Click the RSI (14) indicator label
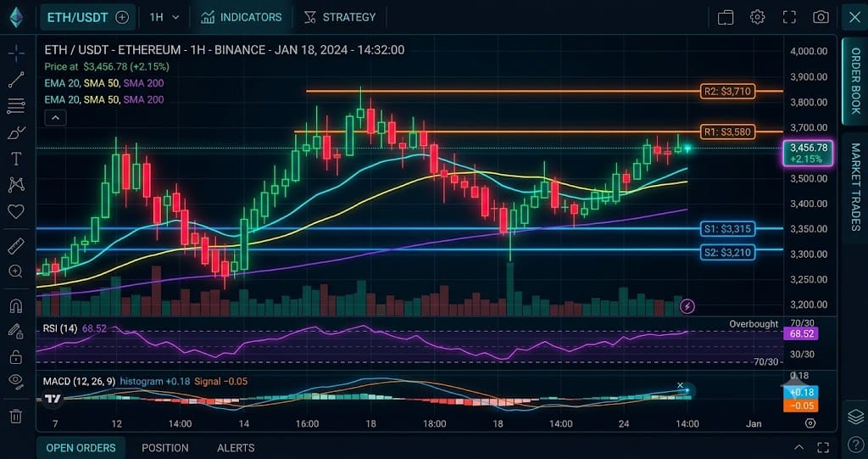The width and height of the screenshot is (868, 459). tap(60, 328)
